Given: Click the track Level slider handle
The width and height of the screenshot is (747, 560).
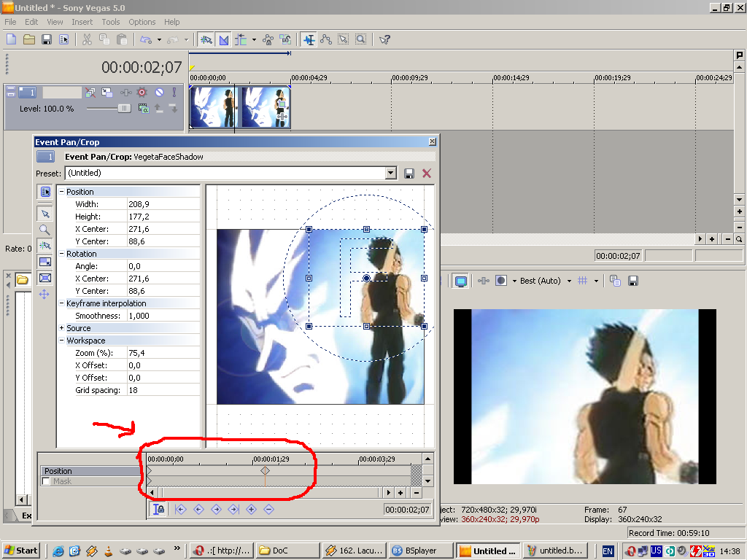Looking at the screenshot, I should [x=124, y=109].
